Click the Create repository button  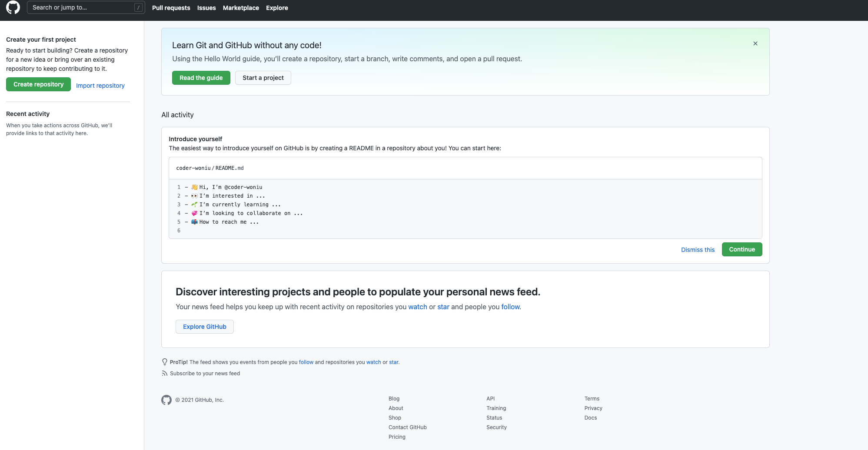(x=38, y=84)
